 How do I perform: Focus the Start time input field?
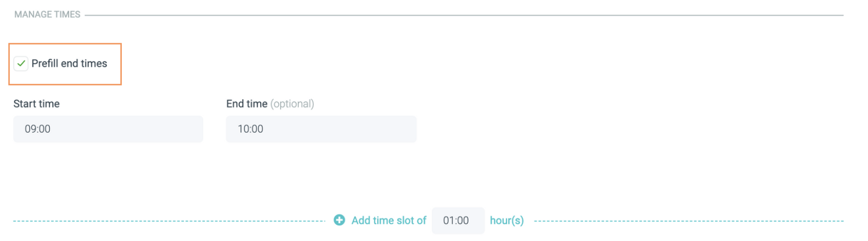[x=108, y=129]
